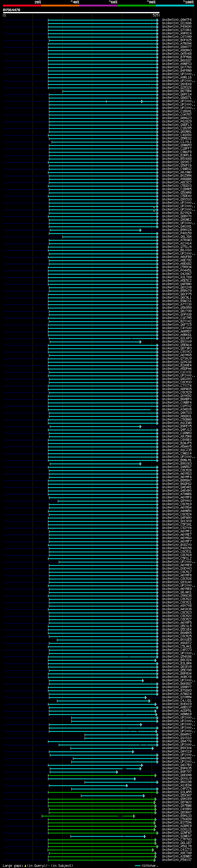This screenshot has height=868, width=197.
Task: Select the UniRef100_B0EAI9 label
Action: point(177,704)
